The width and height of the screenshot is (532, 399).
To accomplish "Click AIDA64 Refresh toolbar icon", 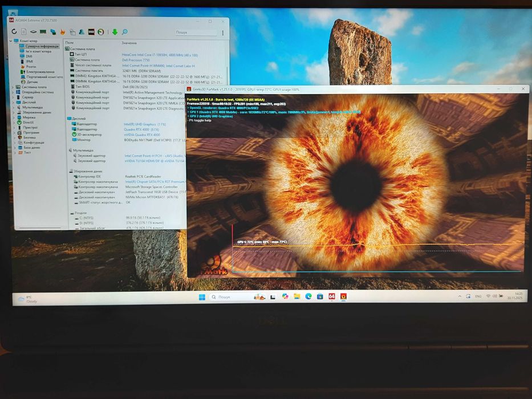I will point(14,31).
